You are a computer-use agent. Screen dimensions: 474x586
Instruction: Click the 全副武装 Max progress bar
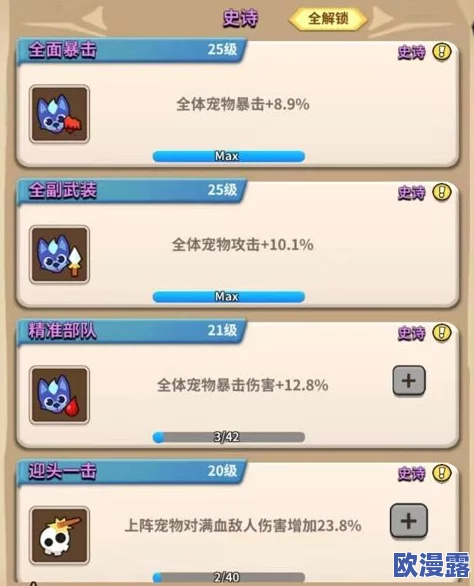click(x=229, y=297)
